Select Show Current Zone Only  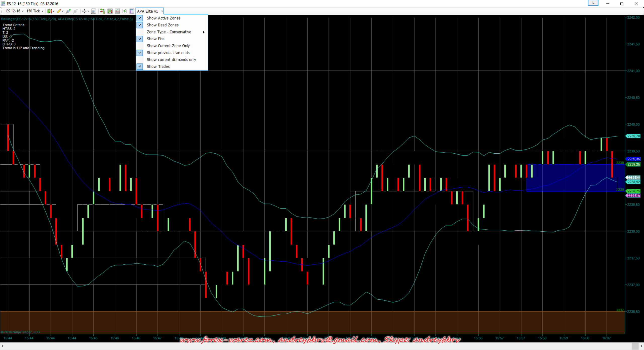tap(168, 46)
